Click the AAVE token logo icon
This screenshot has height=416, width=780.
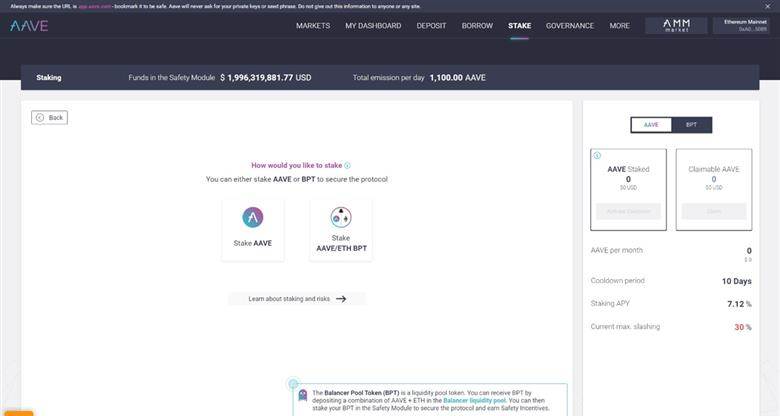tap(253, 217)
